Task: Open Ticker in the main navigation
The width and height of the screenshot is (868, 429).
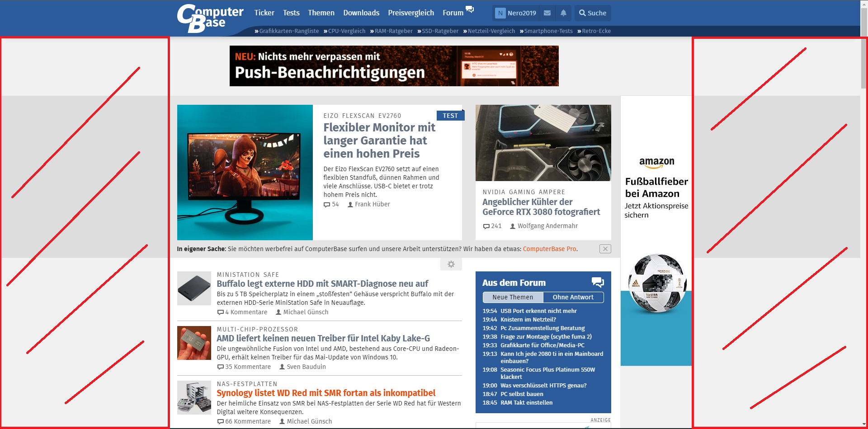Action: [264, 13]
